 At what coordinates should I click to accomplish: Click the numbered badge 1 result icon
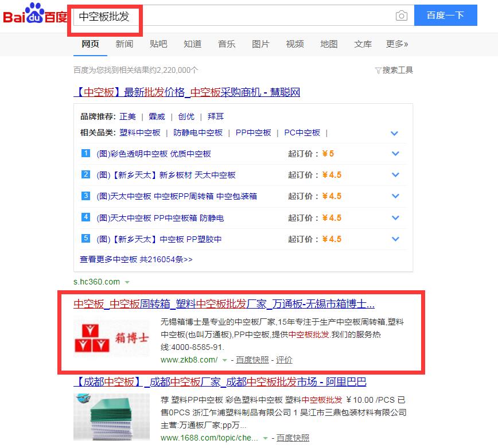point(85,153)
